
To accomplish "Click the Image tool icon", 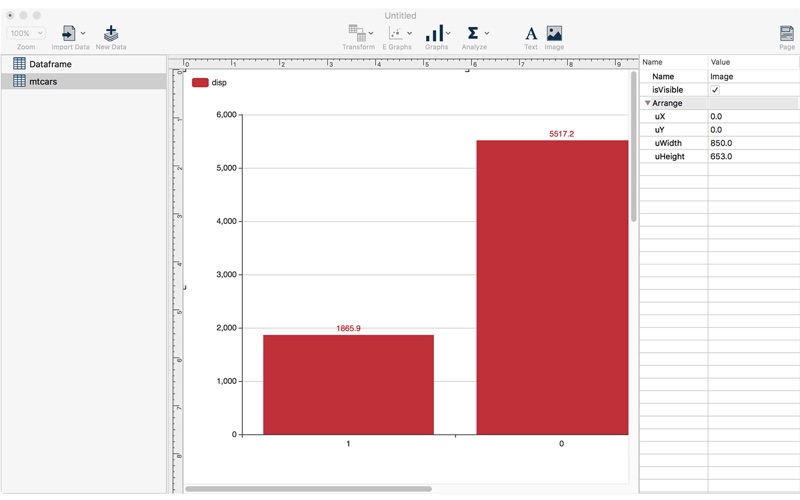I will [554, 34].
